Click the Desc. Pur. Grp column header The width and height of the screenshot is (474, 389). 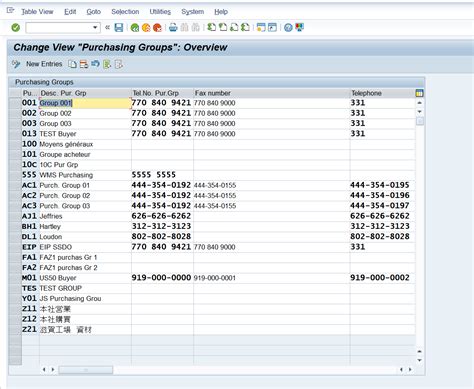(85, 93)
